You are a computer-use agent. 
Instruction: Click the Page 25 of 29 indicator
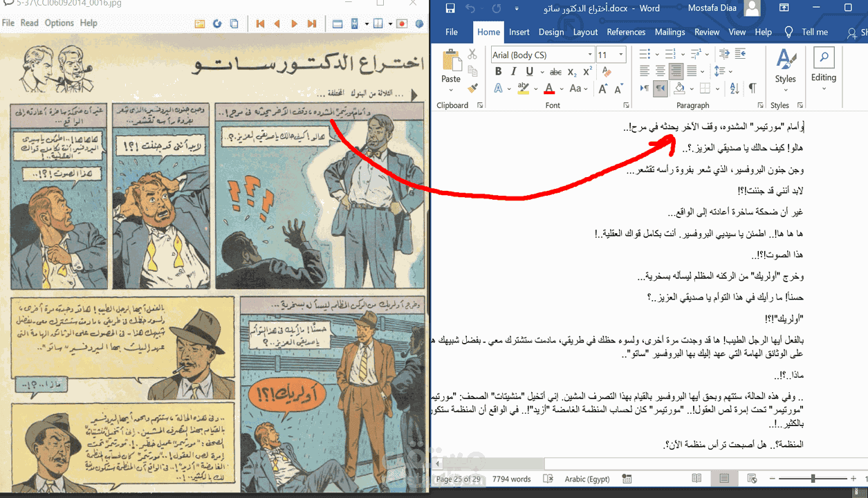(x=458, y=479)
